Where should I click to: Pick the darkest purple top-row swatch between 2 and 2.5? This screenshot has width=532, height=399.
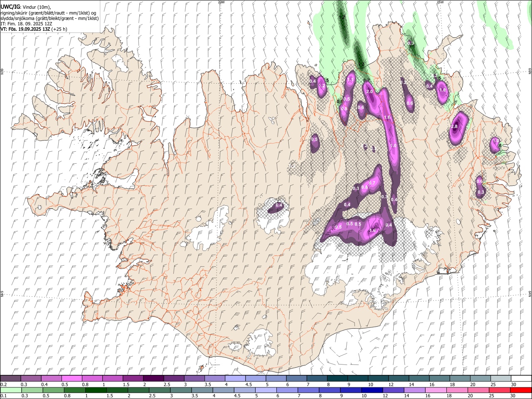pyautogui.click(x=153, y=379)
